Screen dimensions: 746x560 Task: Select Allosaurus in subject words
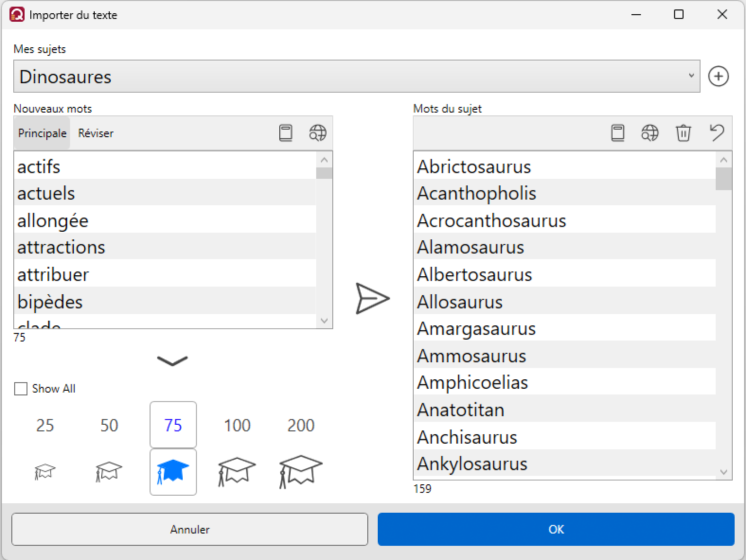(x=564, y=301)
